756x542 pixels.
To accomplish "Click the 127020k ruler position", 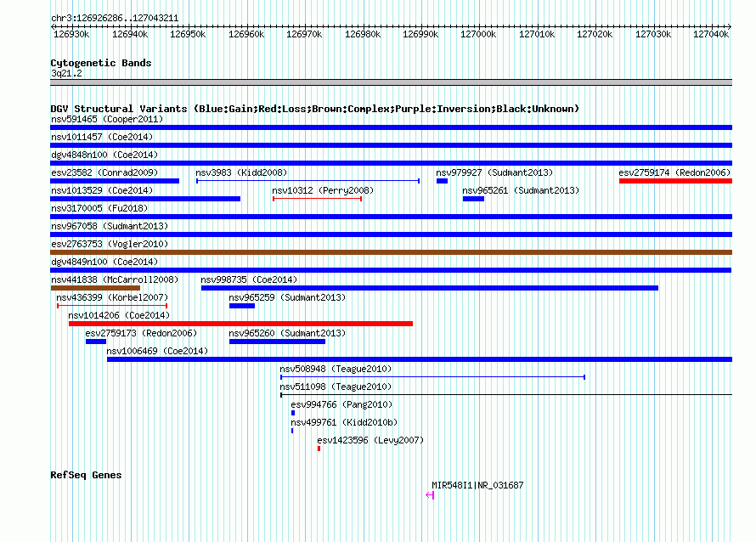I will [595, 34].
